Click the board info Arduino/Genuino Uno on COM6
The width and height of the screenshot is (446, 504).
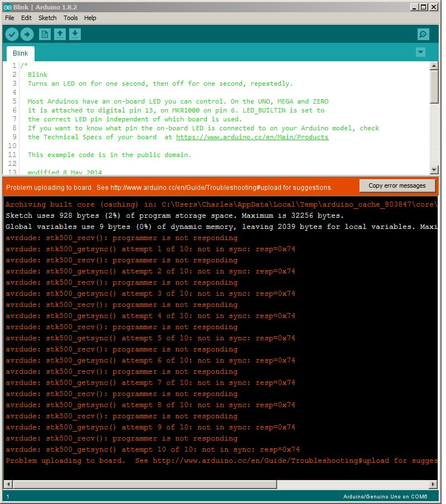(x=385, y=496)
